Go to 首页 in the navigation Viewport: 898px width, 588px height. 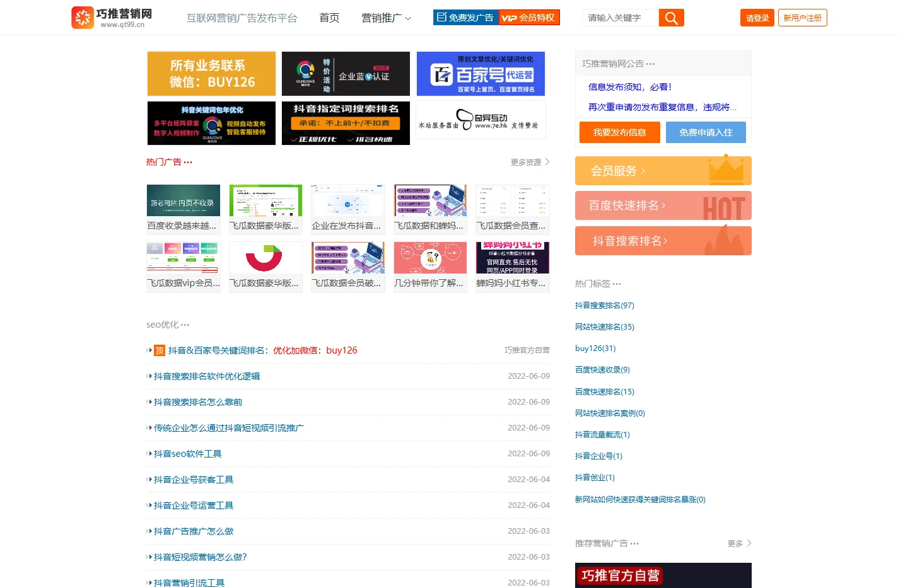point(329,18)
